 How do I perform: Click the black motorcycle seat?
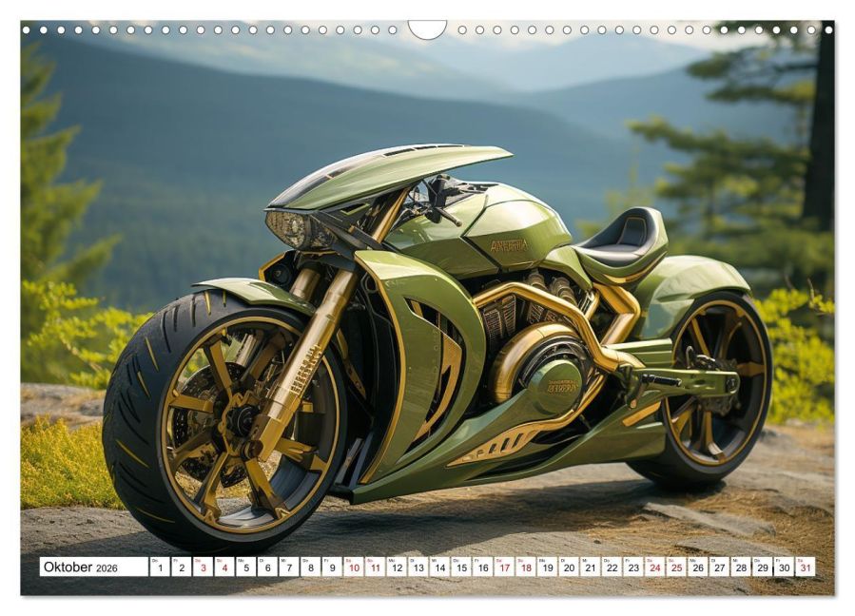pyautogui.click(x=619, y=236)
